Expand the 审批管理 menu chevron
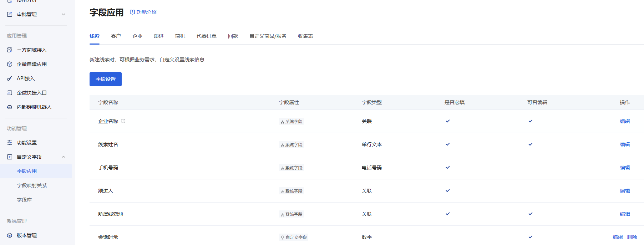This screenshot has height=245, width=644. 64,14
